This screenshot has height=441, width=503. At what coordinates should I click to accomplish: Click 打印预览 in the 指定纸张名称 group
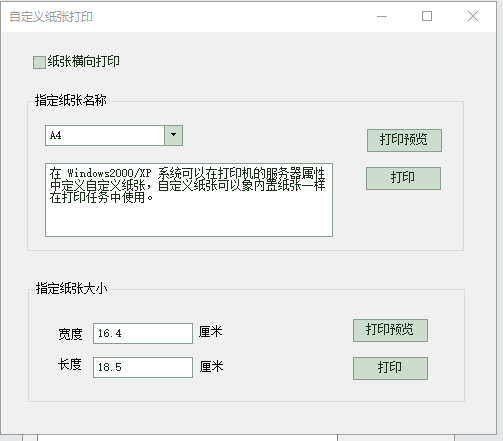[x=404, y=140]
